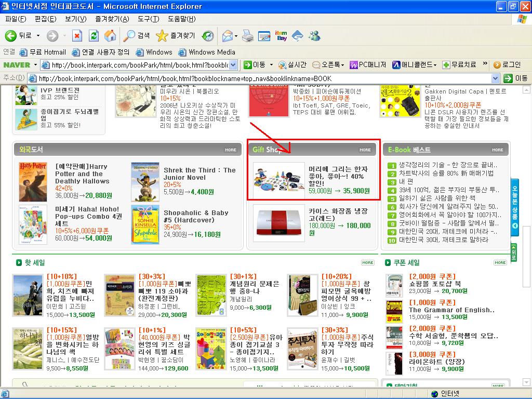Open the 즐겨찾기 star in the toolbar
Screen dimensions: 532x399
click(x=176, y=36)
